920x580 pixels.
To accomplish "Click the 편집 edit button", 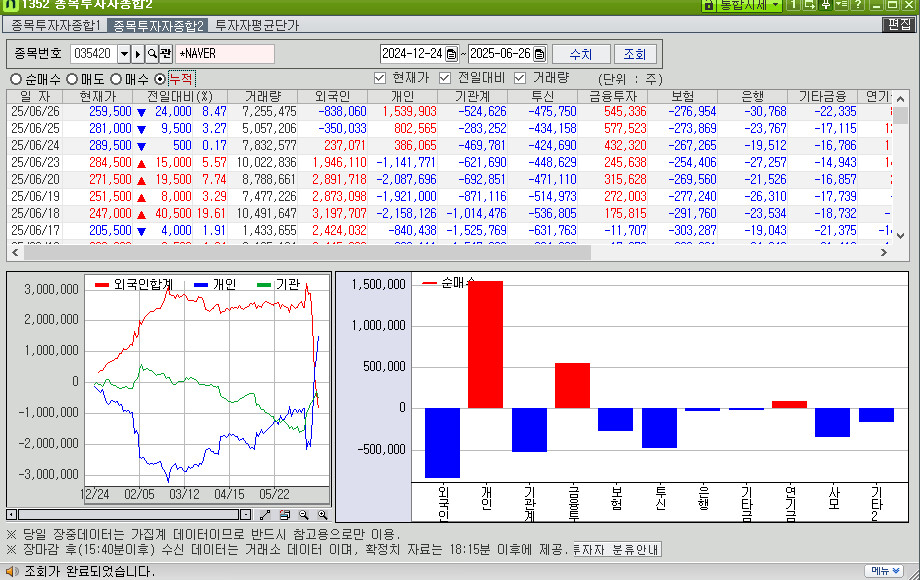I will (899, 25).
